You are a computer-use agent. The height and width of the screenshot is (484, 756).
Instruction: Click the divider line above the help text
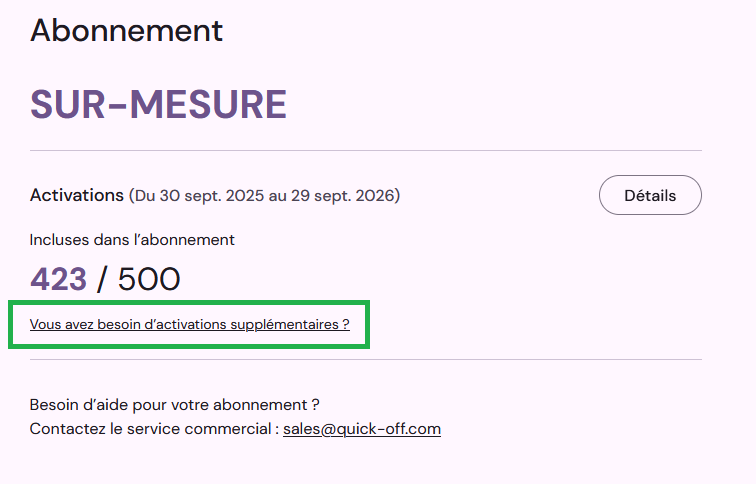[365, 360]
